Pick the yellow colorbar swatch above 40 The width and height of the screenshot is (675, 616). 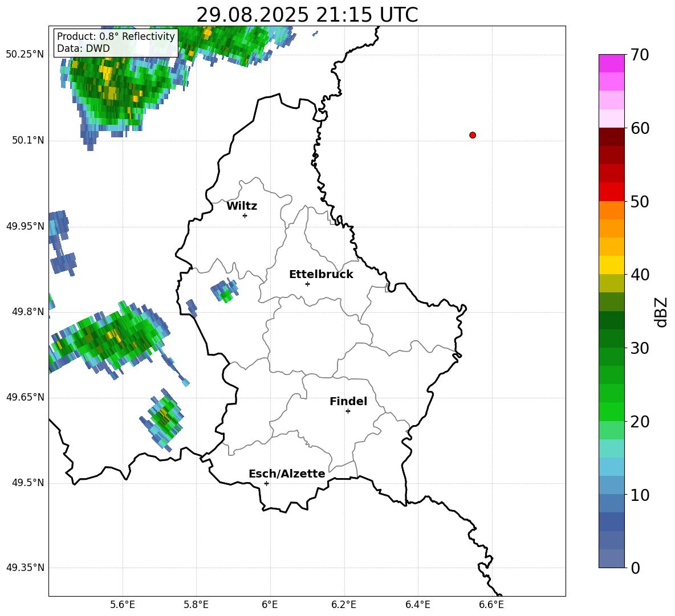611,265
